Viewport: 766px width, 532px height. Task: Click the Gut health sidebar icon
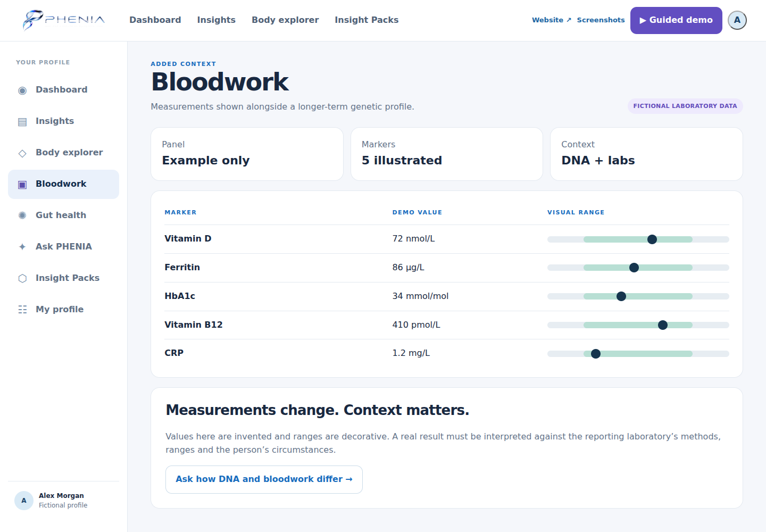(x=22, y=215)
